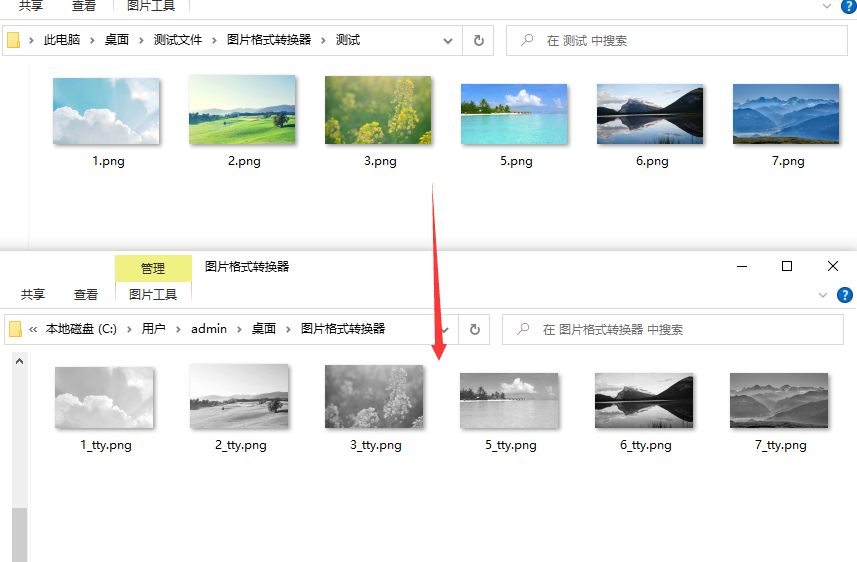
Task: Click the search box 在 图片格式转换器 中搜索
Action: (673, 329)
